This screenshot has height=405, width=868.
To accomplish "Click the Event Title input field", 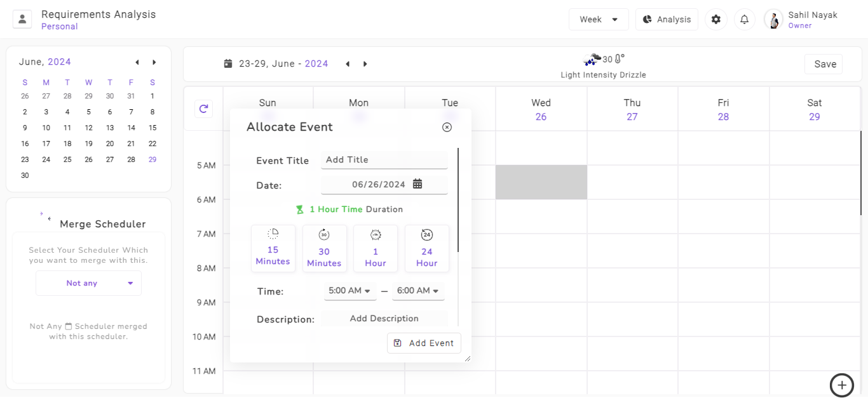I will point(384,160).
